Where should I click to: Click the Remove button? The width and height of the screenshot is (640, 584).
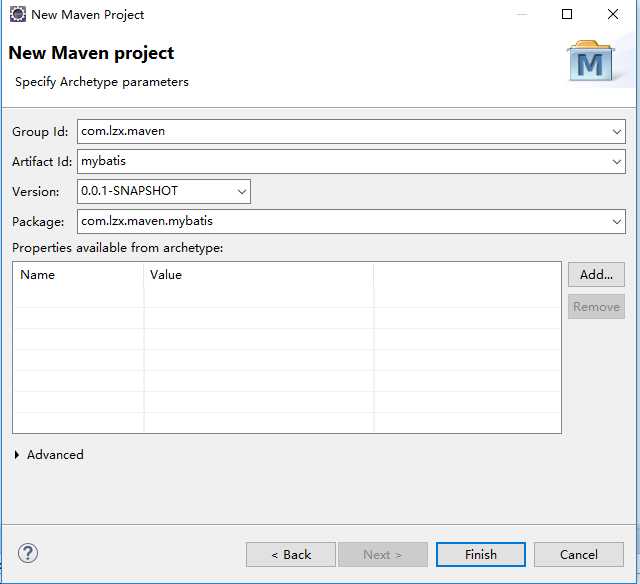(596, 306)
